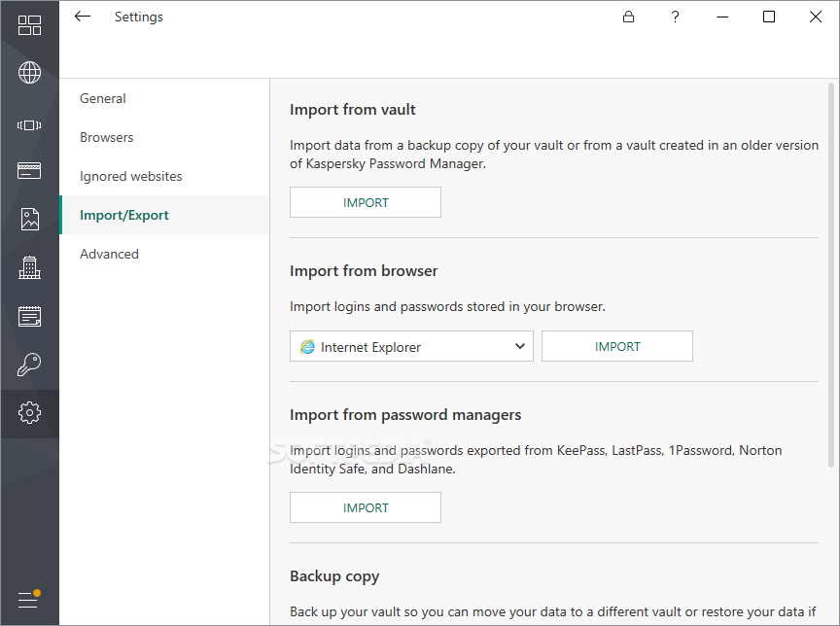Image resolution: width=840 pixels, height=626 pixels.
Task: Maximize the Kaspersky Password Manager window
Action: [769, 17]
